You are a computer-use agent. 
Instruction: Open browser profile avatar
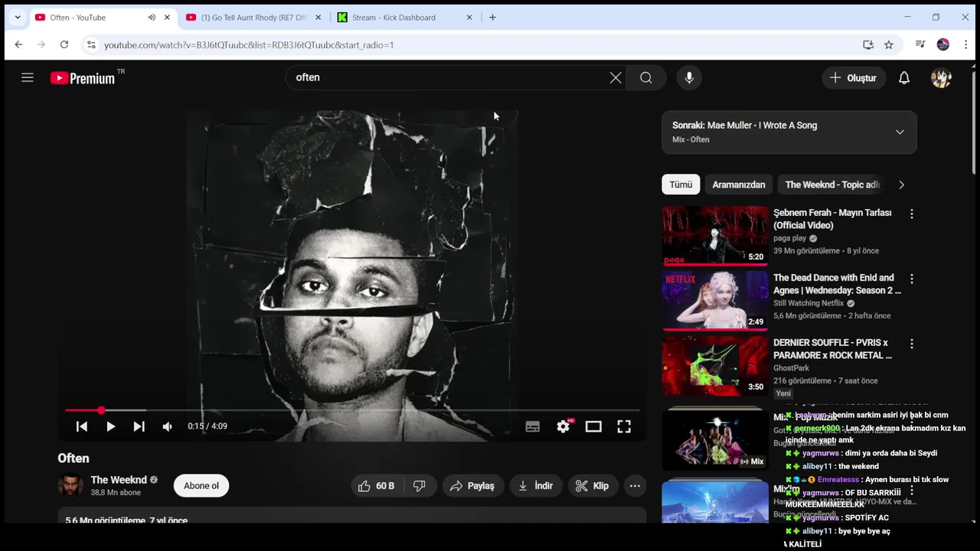(943, 44)
